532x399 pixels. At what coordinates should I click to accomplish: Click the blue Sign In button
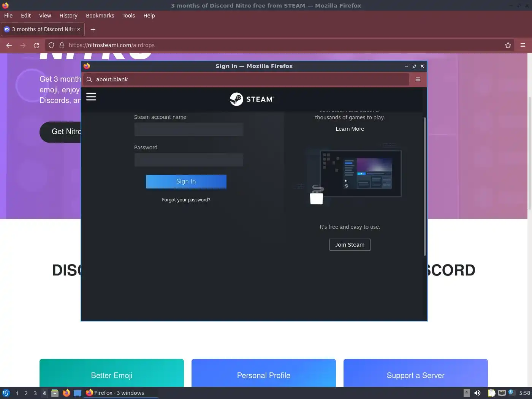click(x=186, y=182)
